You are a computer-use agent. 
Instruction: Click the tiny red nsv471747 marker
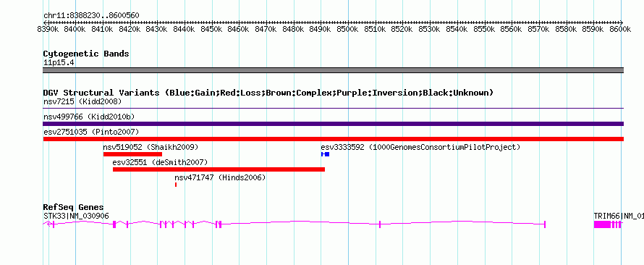click(176, 185)
